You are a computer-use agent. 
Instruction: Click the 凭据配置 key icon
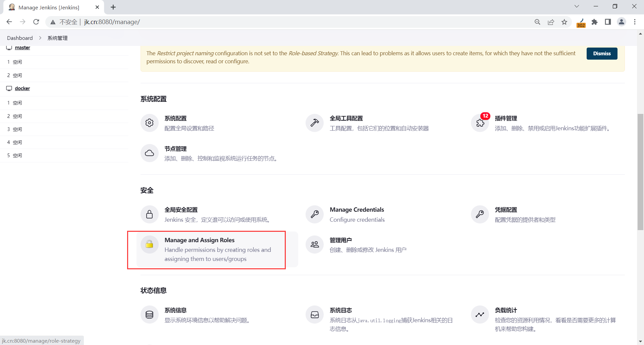[x=480, y=214]
